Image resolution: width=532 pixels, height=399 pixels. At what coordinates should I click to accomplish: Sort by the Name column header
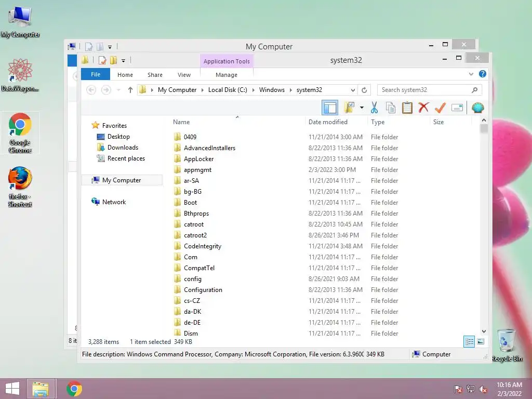[181, 122]
